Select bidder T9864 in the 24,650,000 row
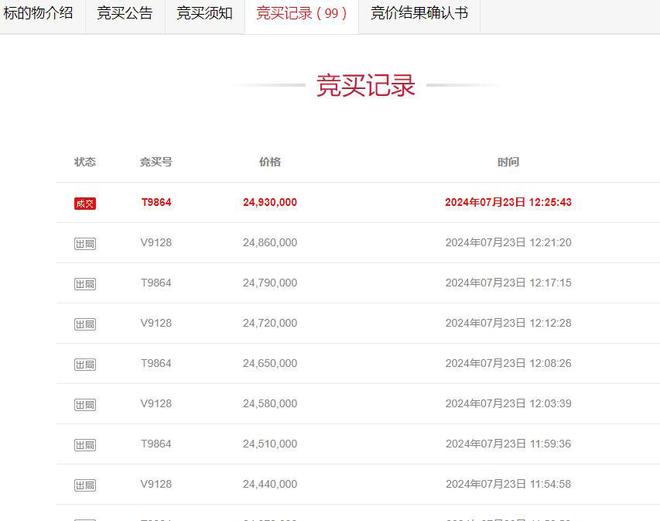The height and width of the screenshot is (521, 660). (156, 363)
